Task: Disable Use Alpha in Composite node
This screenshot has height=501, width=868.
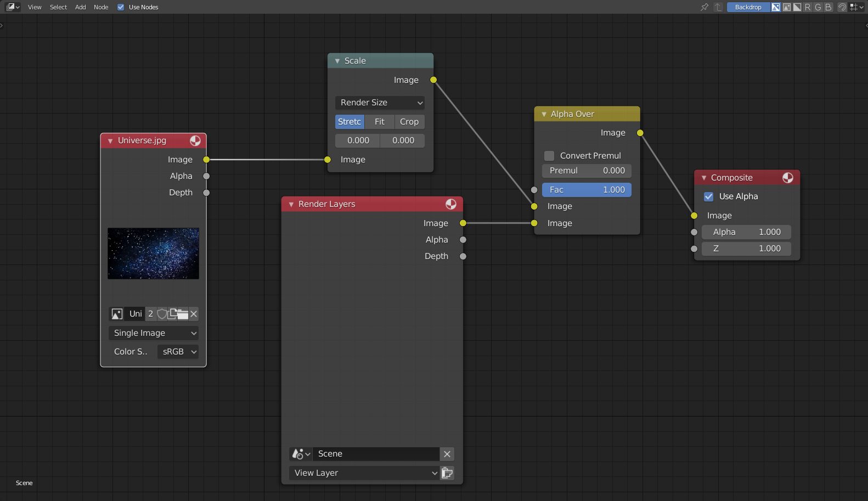Action: 709,196
